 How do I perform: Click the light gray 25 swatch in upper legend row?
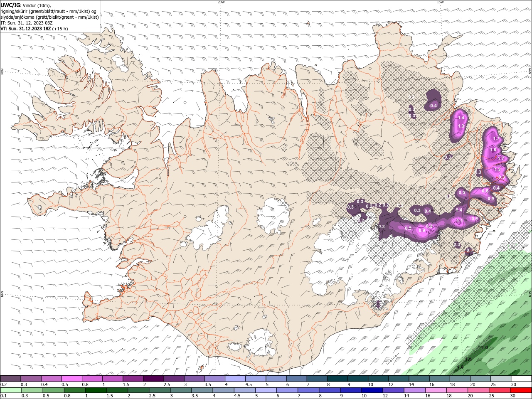[501, 378]
